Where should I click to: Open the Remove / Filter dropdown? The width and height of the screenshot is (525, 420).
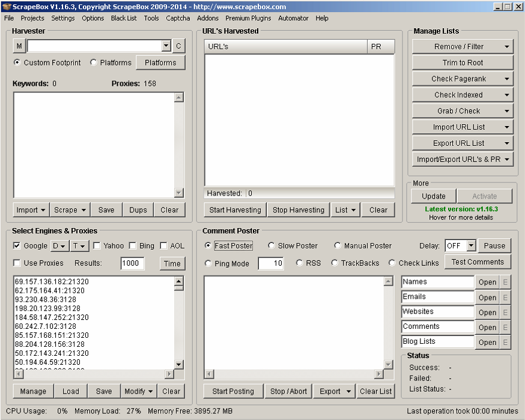click(x=463, y=47)
